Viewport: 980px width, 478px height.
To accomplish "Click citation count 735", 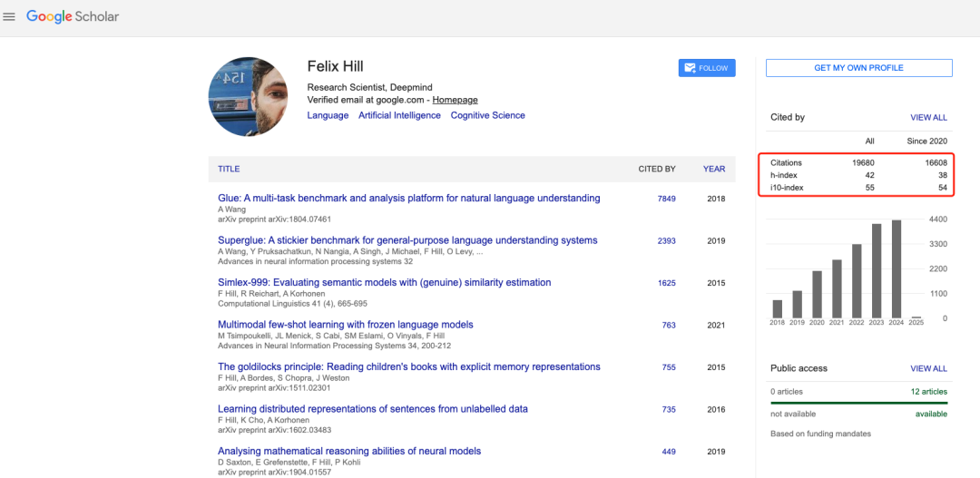I will tap(669, 409).
